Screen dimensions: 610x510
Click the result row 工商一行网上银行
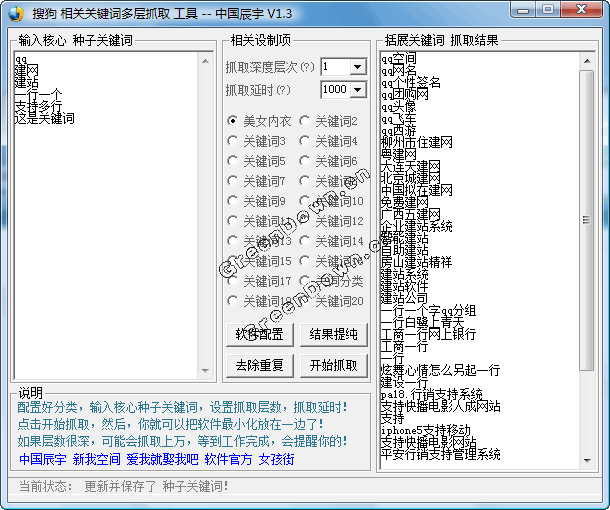click(x=428, y=334)
